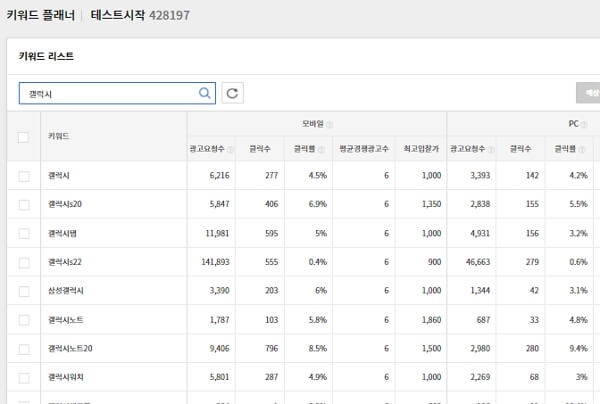This screenshot has width=600, height=404.
Task: Click the 1,500 bid value for 갤럭시노트20
Action: pyautogui.click(x=431, y=349)
